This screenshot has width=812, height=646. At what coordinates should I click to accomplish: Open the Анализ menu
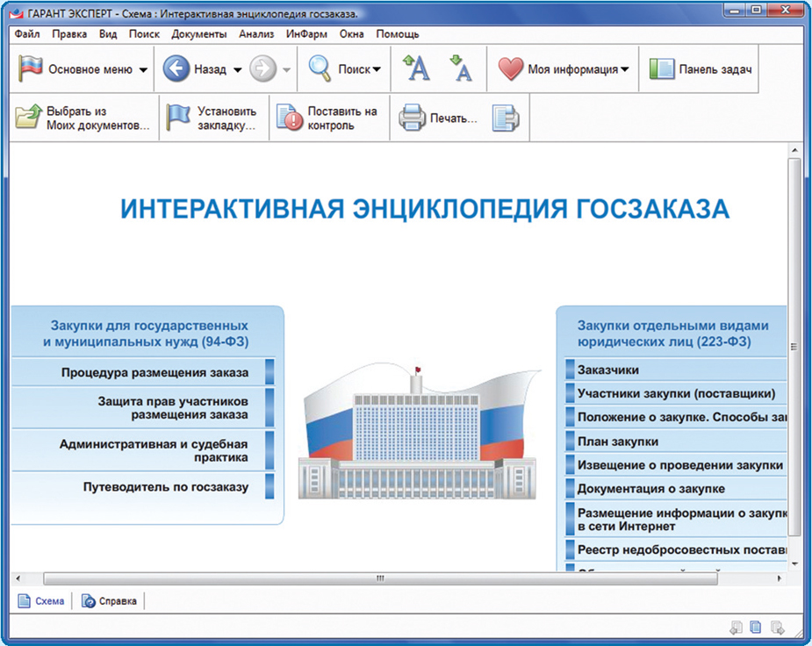pyautogui.click(x=257, y=34)
